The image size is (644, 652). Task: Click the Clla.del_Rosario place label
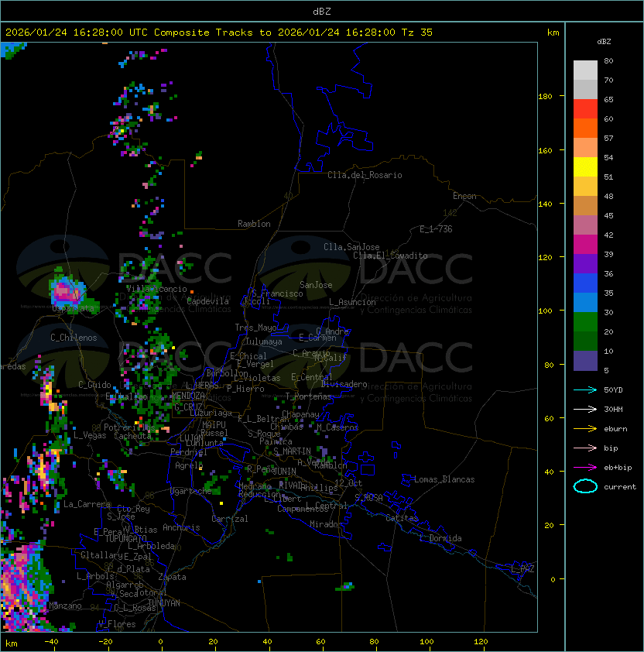(365, 175)
